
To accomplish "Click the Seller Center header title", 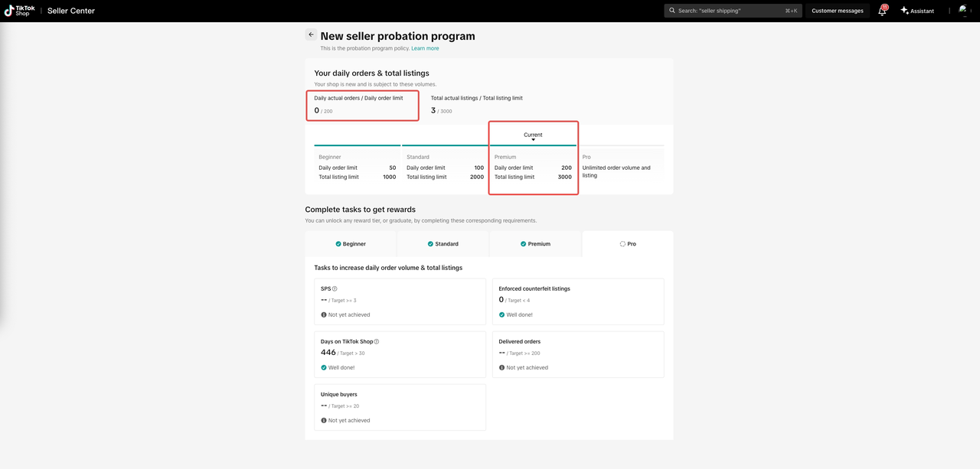I will click(71, 11).
